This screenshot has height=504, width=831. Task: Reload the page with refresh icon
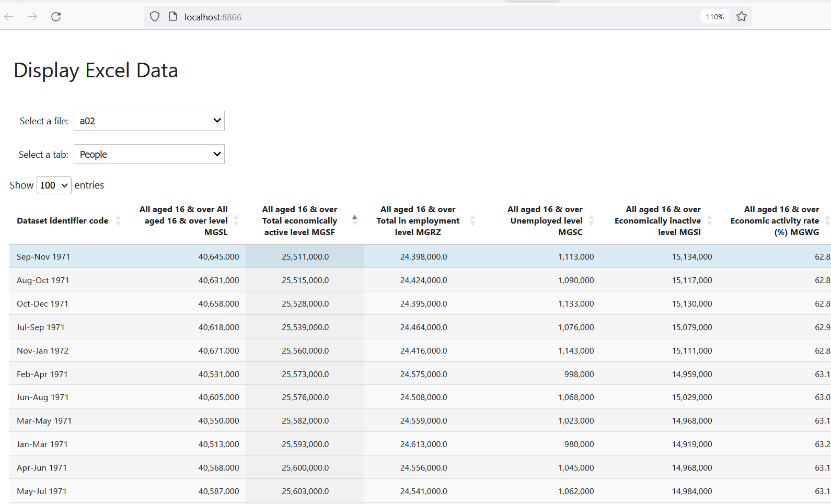click(x=56, y=17)
